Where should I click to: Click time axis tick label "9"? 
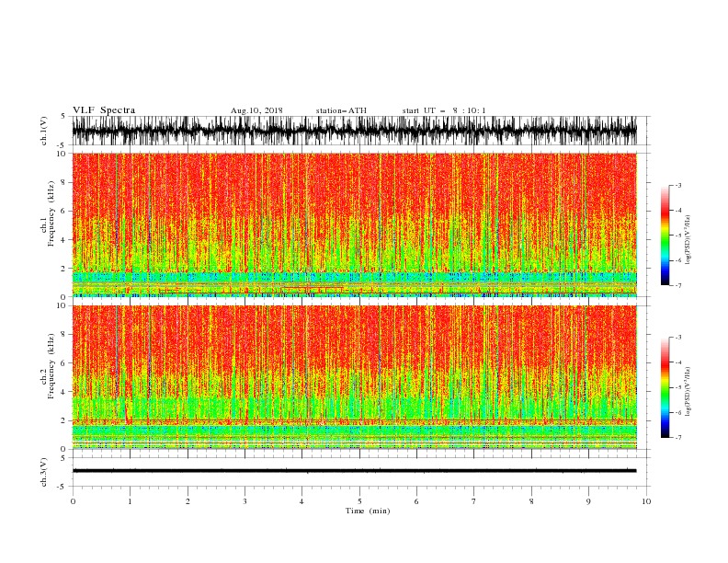click(x=588, y=501)
